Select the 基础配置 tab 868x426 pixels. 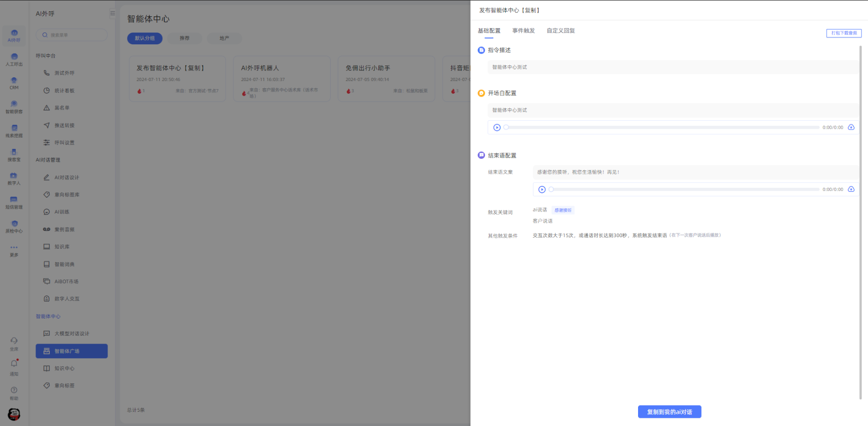click(489, 31)
